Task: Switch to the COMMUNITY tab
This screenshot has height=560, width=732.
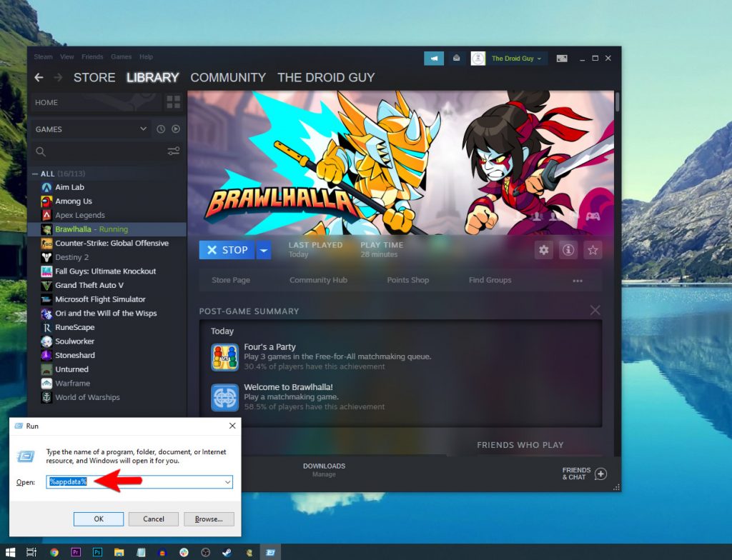Action: (x=228, y=77)
